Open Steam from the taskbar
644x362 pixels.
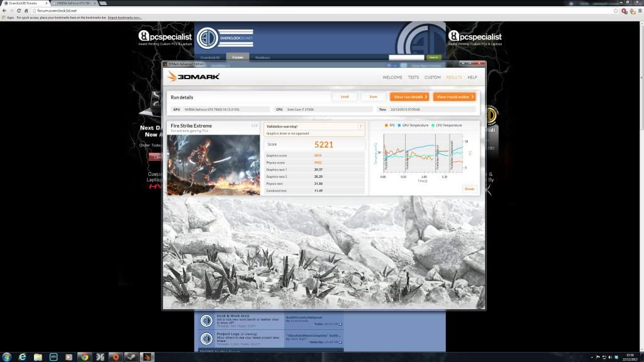131,357
